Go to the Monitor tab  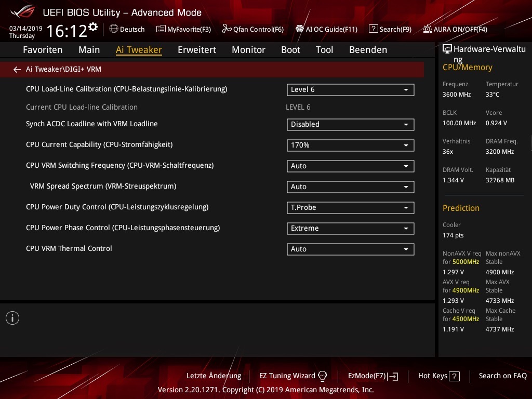click(x=249, y=50)
